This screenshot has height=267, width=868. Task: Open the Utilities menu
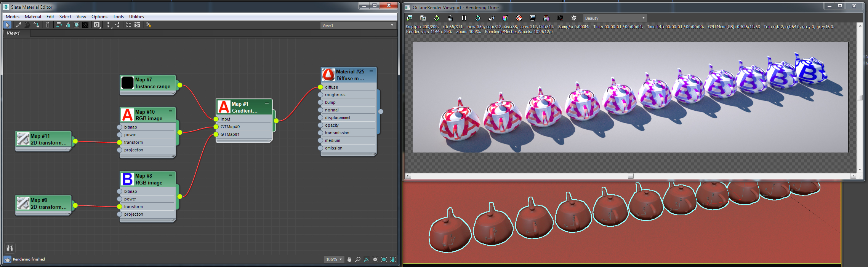coord(136,17)
